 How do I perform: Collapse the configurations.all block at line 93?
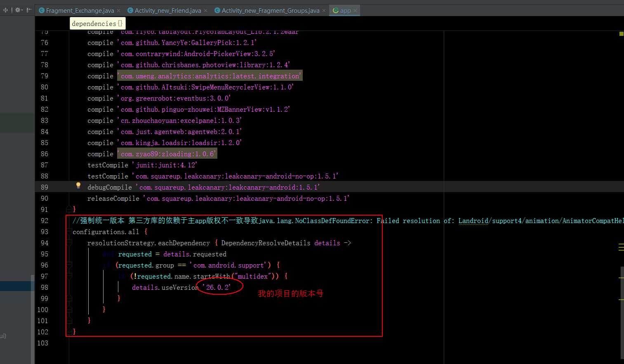(69, 232)
